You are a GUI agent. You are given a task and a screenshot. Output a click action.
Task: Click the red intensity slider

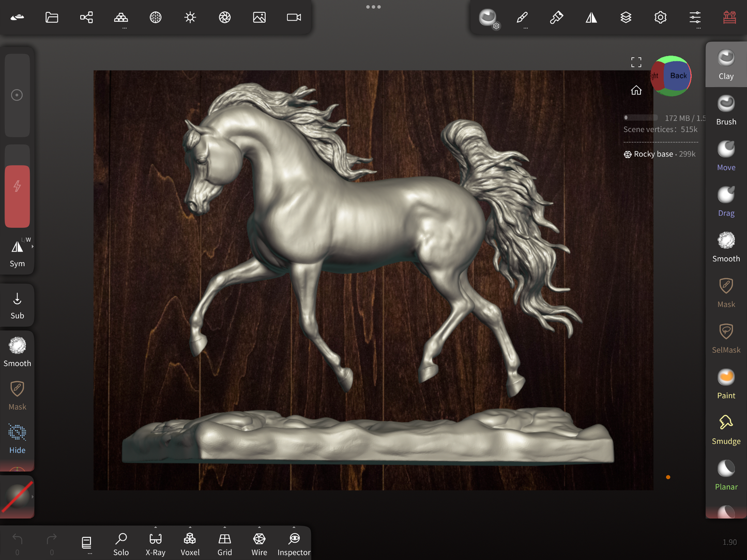pyautogui.click(x=17, y=196)
